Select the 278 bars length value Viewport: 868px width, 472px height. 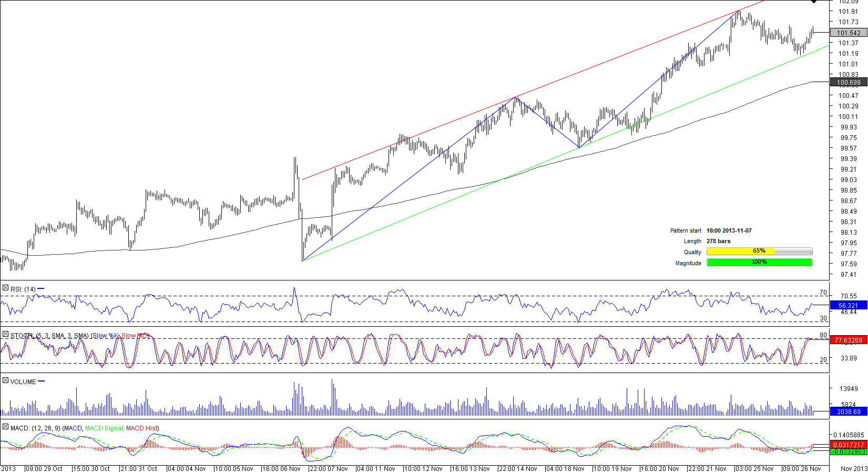[719, 241]
